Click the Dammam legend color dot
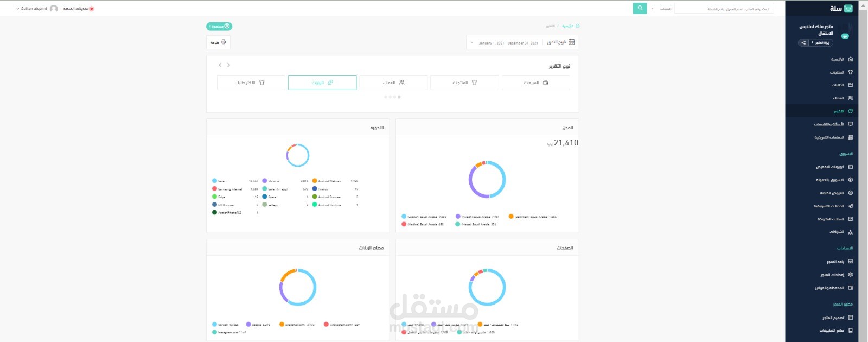 [x=510, y=216]
